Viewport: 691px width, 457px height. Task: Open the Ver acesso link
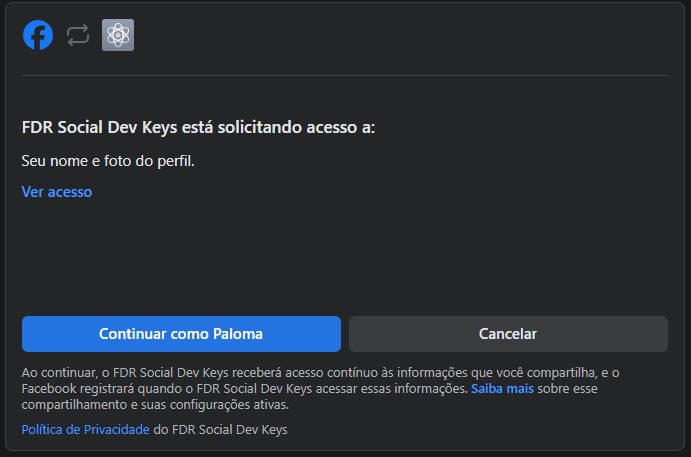[x=57, y=192]
